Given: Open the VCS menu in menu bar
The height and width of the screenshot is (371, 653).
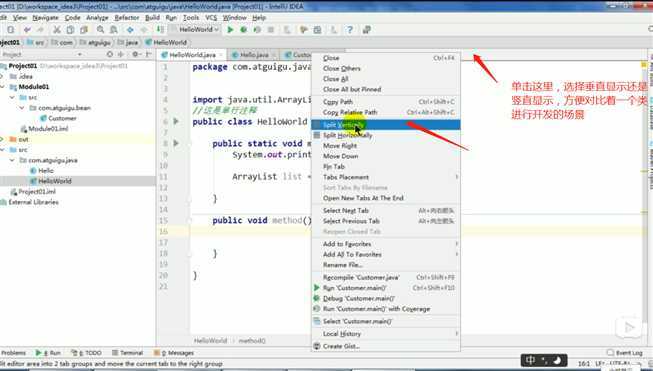Looking at the screenshot, I should [211, 17].
